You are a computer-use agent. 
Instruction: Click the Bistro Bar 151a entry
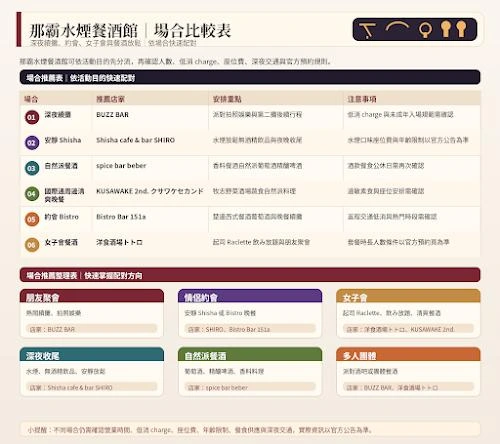pos(121,217)
